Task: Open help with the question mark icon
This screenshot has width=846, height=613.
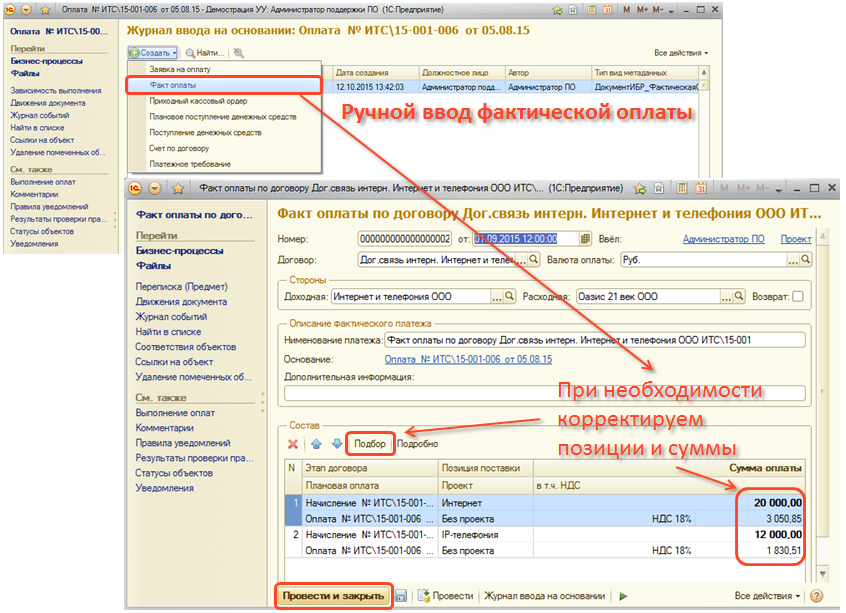Action: click(x=817, y=596)
